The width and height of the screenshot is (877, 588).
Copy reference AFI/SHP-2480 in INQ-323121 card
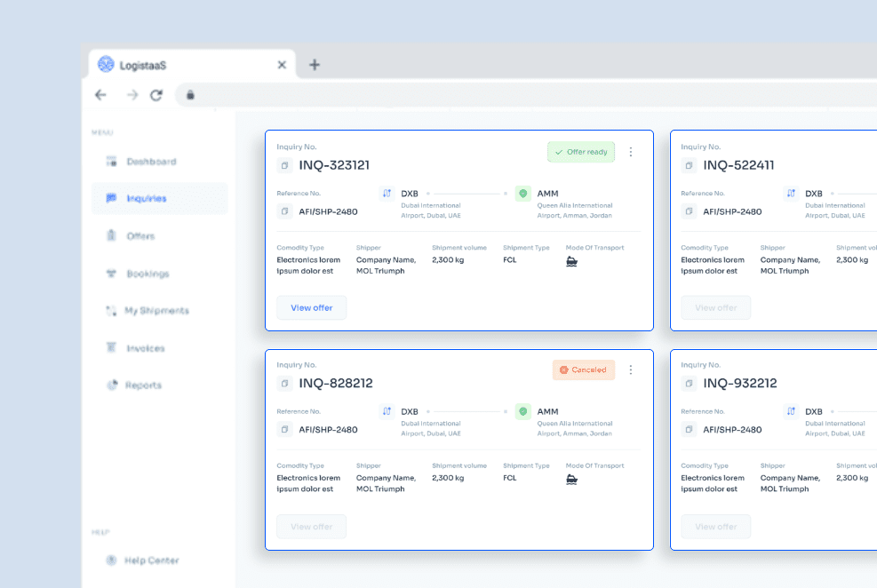[284, 211]
